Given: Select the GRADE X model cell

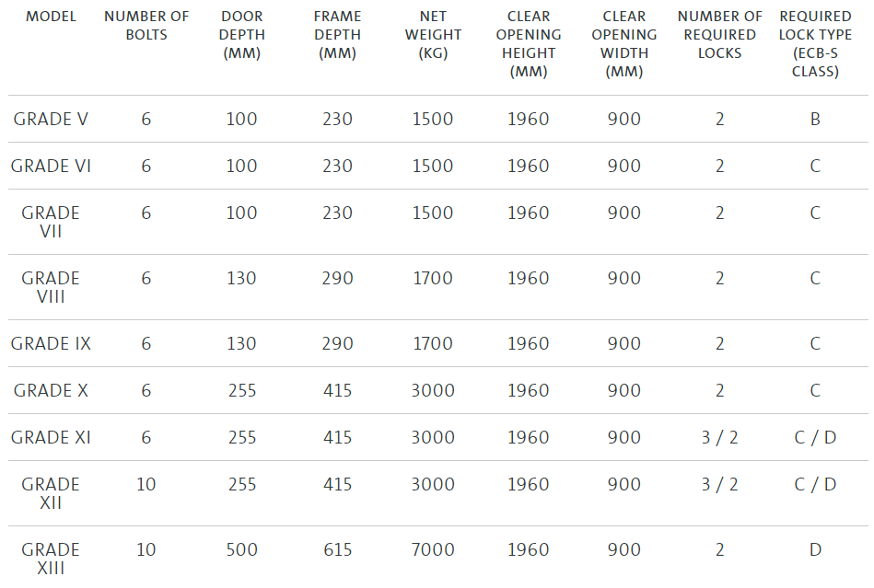Looking at the screenshot, I should 51,390.
